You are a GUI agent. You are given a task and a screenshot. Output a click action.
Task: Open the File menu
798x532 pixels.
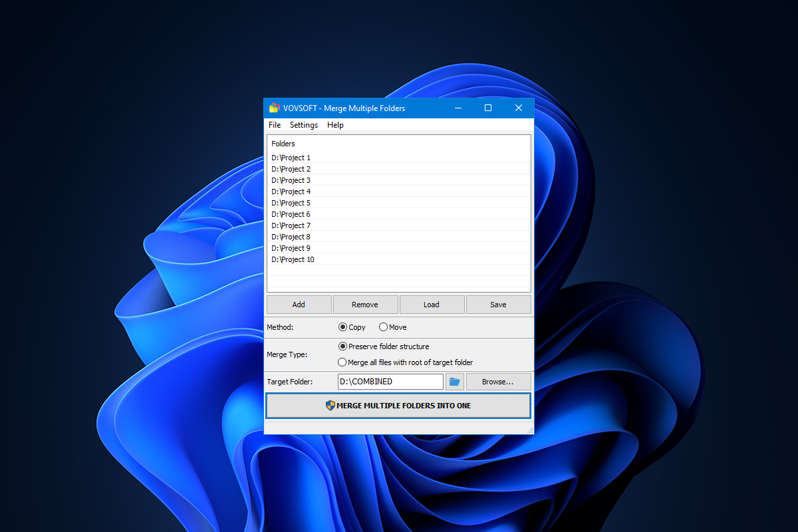point(274,125)
